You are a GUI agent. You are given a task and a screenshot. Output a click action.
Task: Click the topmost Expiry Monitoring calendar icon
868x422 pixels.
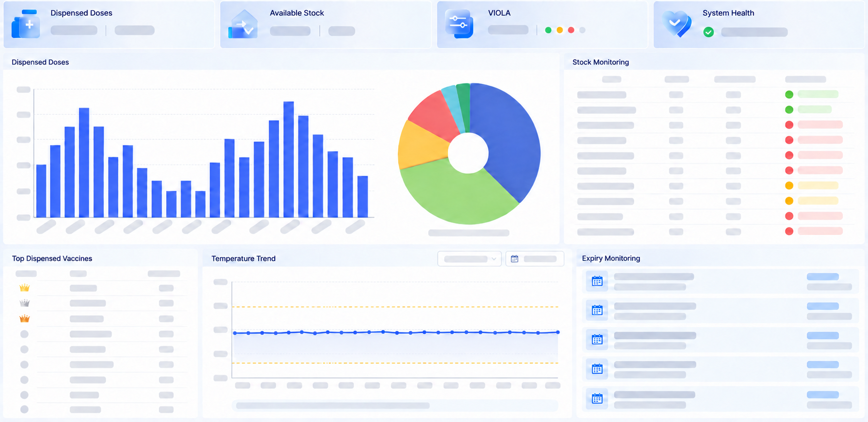(x=597, y=281)
